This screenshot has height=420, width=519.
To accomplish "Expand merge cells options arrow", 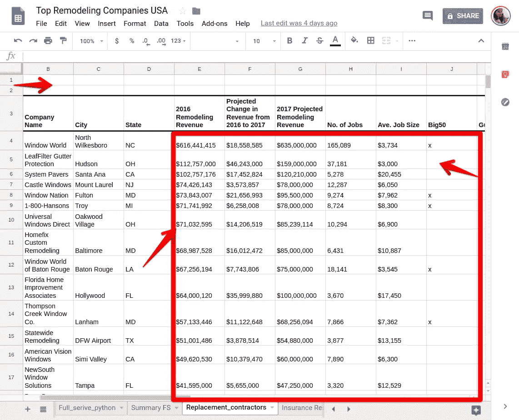I will click(x=397, y=41).
